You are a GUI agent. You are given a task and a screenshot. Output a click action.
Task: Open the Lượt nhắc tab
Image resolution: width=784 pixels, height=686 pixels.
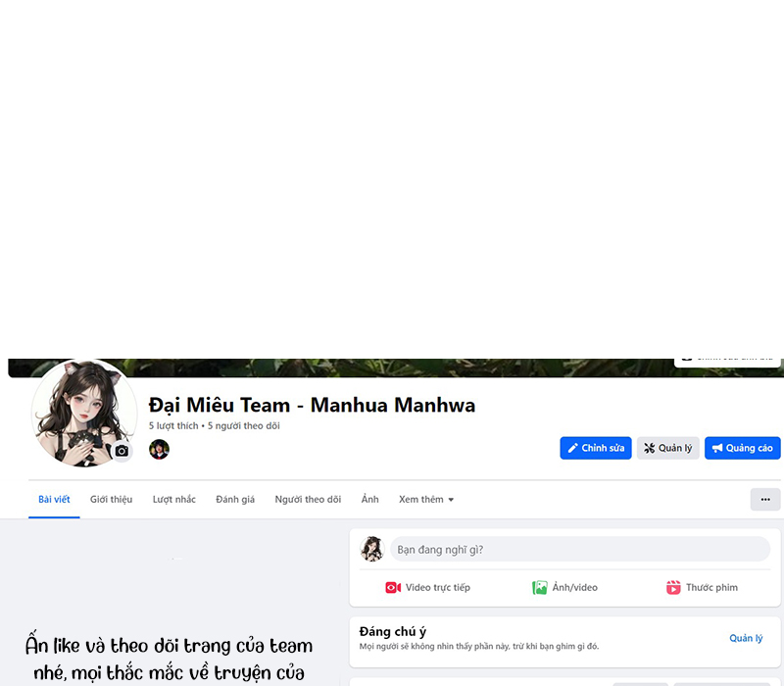click(174, 500)
